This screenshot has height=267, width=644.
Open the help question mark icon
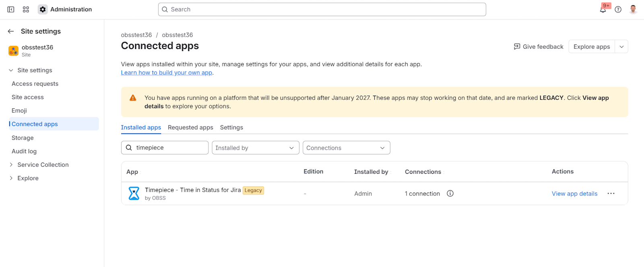pyautogui.click(x=618, y=9)
